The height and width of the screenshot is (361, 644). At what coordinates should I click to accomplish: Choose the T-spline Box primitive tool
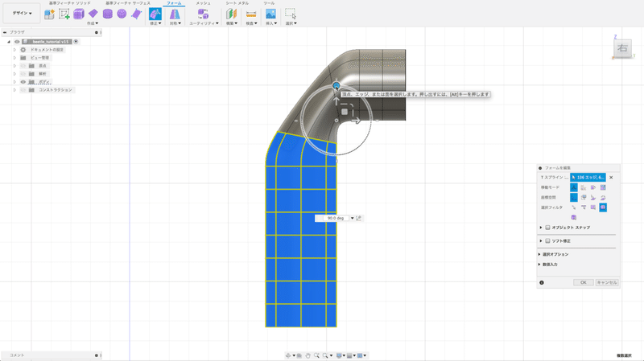78,14
